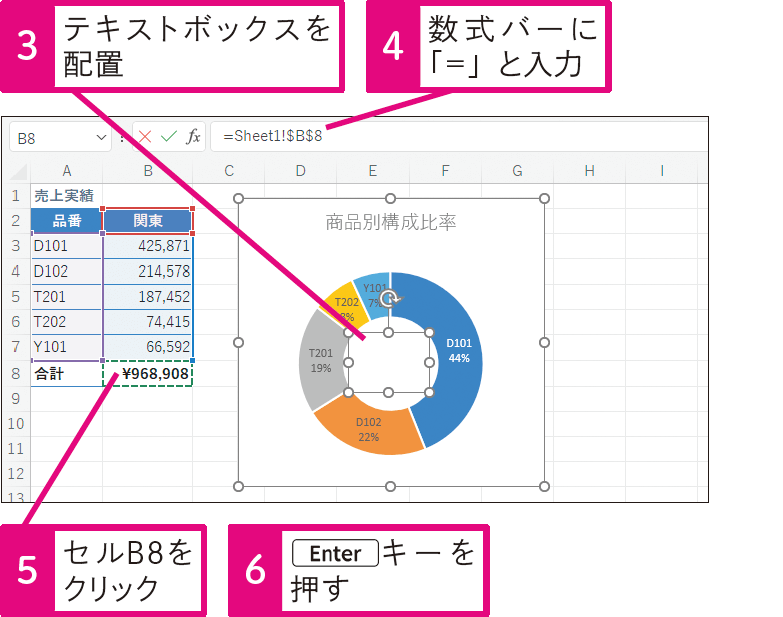Image resolution: width=783 pixels, height=617 pixels.
Task: Select row 10 header
Action: pyautogui.click(x=16, y=424)
